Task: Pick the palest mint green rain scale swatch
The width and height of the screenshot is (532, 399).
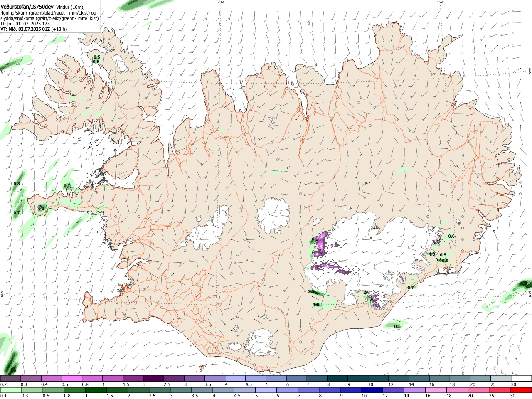Action: (10, 390)
